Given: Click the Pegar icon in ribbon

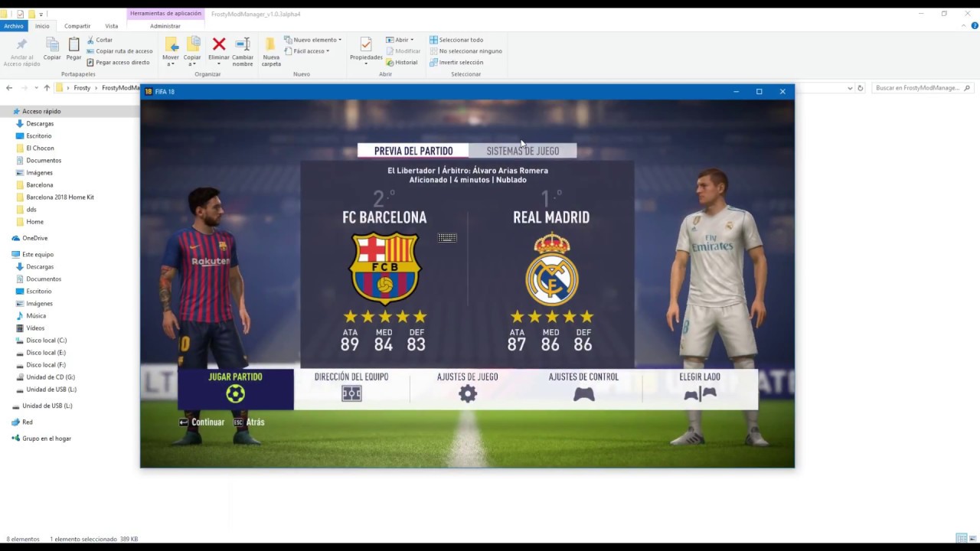Looking at the screenshot, I should [73, 49].
